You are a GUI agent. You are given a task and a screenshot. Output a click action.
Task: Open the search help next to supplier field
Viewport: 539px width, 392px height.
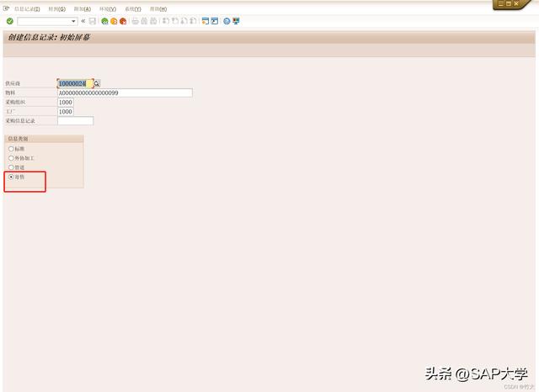[x=97, y=83]
